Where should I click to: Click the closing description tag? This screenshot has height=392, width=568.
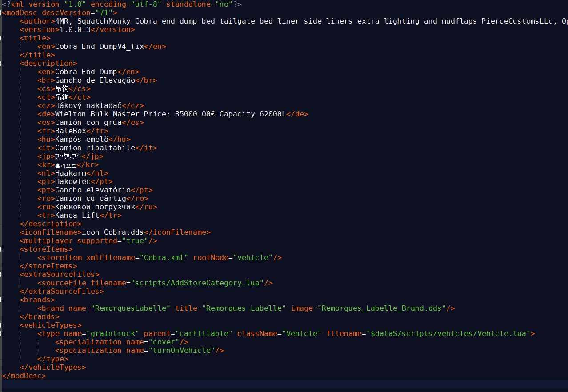click(x=51, y=224)
